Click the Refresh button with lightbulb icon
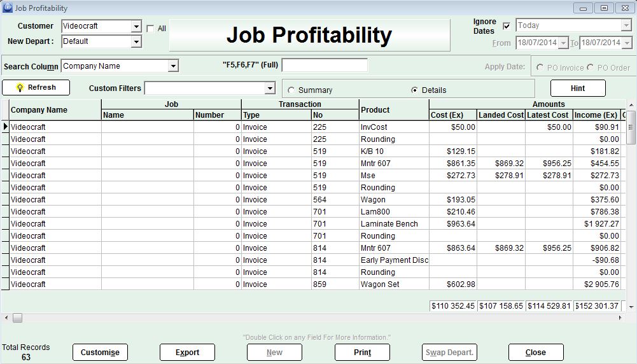This screenshot has width=637, height=364. pyautogui.click(x=36, y=88)
